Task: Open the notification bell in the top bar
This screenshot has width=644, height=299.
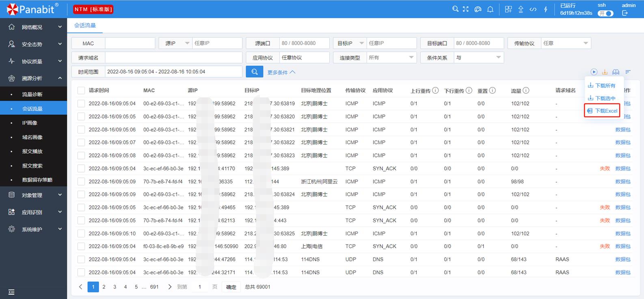Action: tap(490, 9)
